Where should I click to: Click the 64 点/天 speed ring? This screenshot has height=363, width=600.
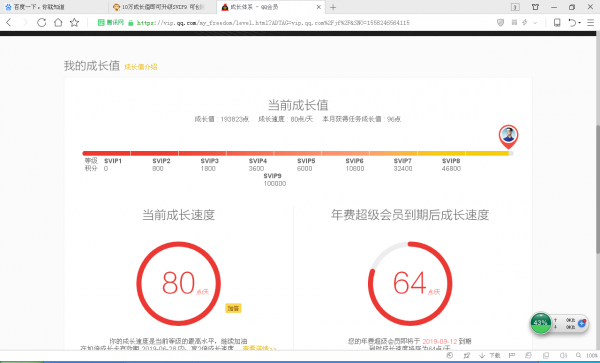[410, 283]
